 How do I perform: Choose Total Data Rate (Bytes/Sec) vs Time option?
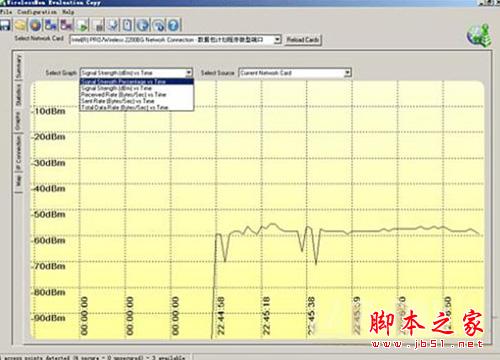tap(137, 107)
